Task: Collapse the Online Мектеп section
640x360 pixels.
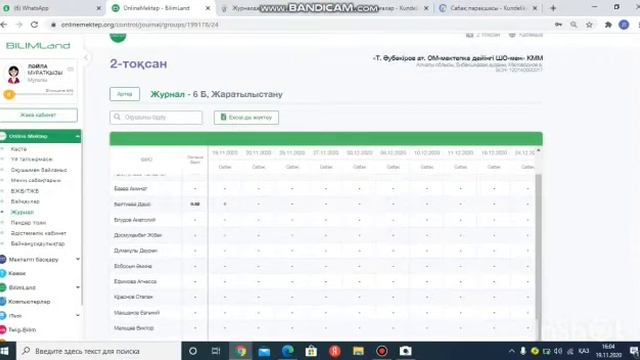Action: tap(77, 136)
